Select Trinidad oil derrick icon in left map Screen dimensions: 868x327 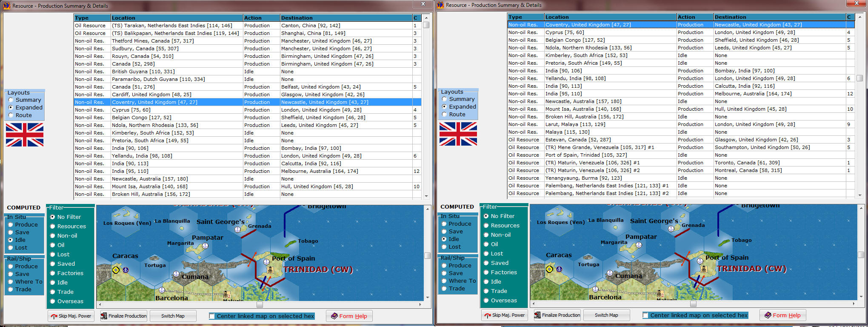270,270
